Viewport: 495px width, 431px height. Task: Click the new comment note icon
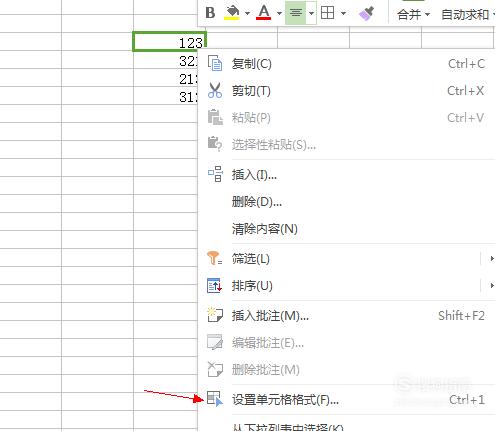[215, 315]
